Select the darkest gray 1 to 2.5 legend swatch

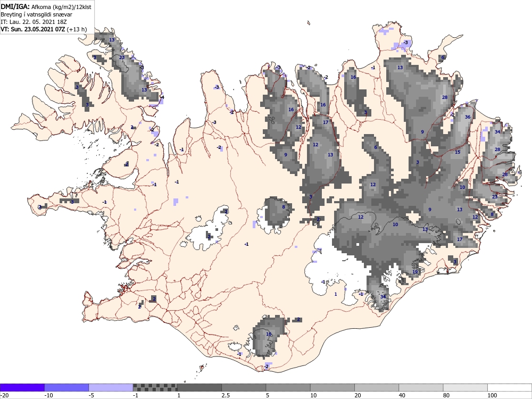(x=199, y=387)
